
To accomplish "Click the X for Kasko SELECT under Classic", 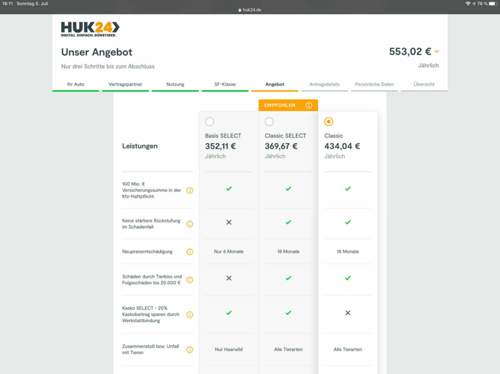I will [348, 313].
